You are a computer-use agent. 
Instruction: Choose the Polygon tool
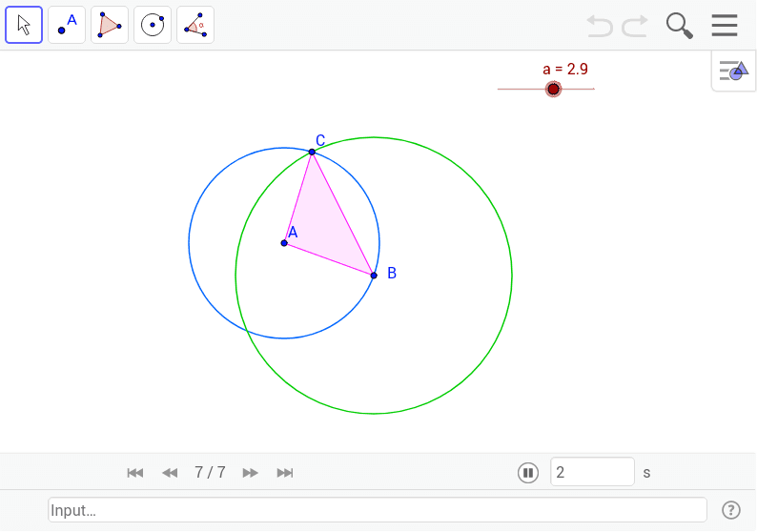coord(110,25)
